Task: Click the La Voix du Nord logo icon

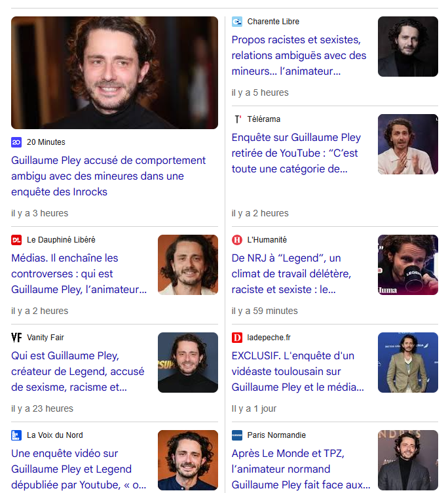Action: [x=16, y=435]
